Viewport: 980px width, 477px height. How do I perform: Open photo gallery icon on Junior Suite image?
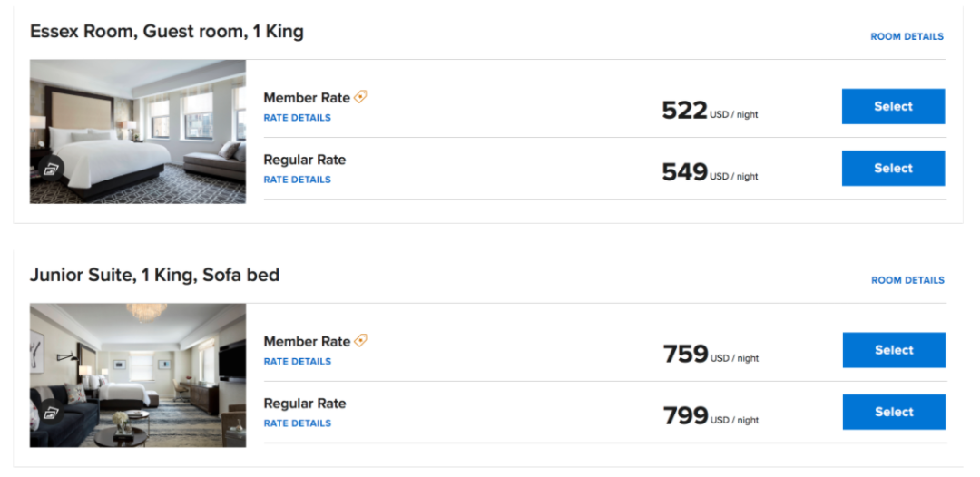51,412
